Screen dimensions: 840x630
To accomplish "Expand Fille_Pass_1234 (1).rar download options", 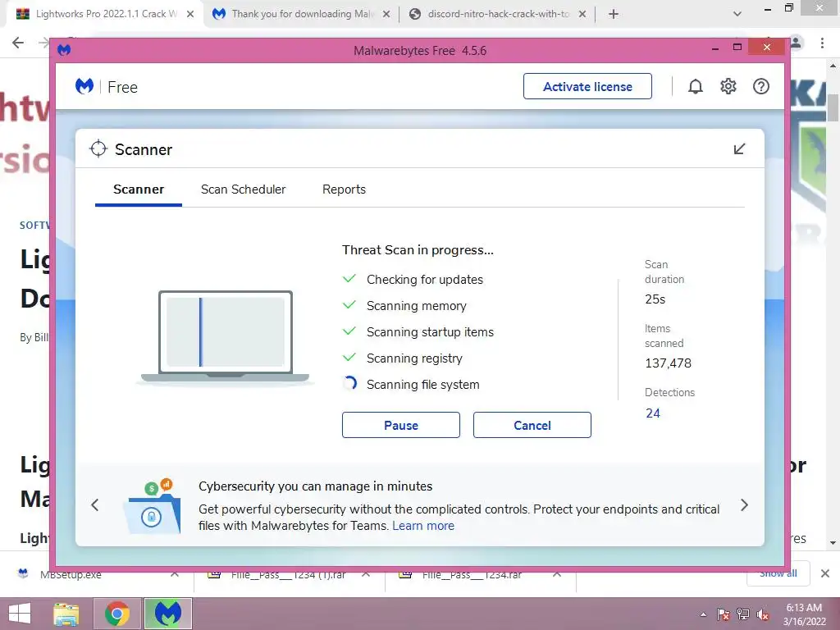I will pos(366,574).
